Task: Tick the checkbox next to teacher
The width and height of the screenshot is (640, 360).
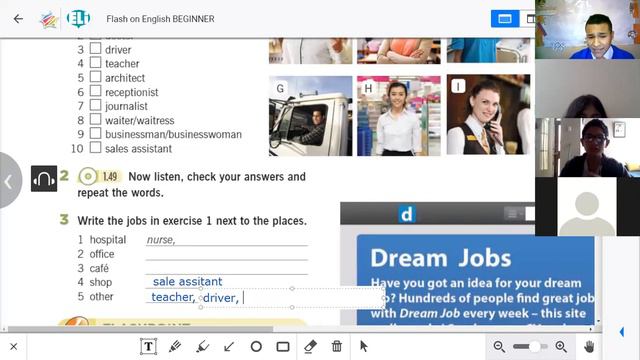Action: (95, 62)
